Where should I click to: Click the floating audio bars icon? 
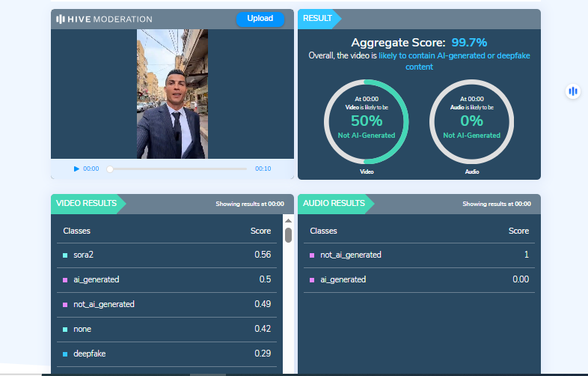[573, 91]
